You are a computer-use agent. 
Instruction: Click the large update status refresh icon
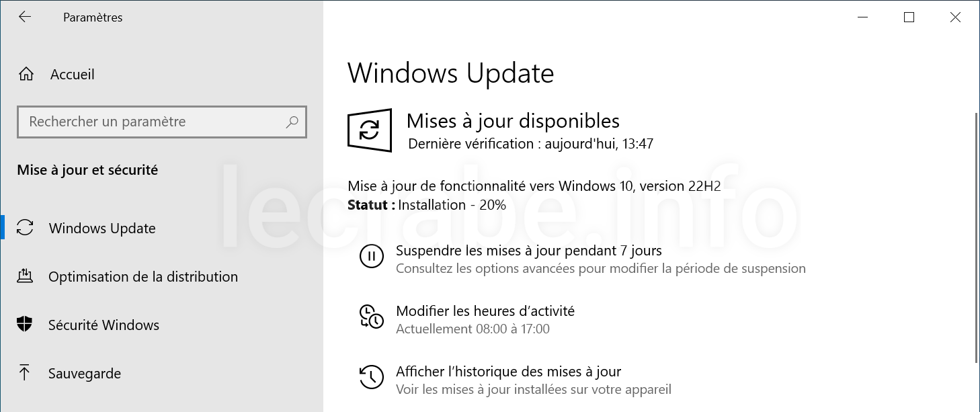click(370, 130)
